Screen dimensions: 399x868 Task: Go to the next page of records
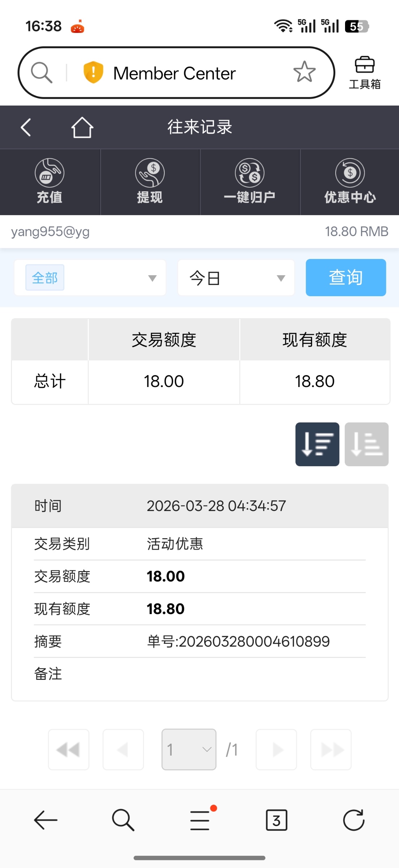click(276, 749)
